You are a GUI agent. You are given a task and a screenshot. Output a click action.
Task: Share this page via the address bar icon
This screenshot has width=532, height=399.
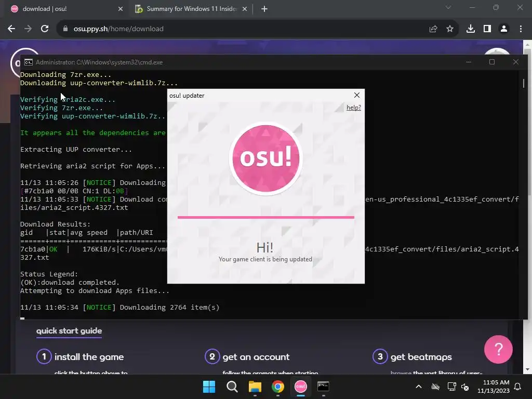[433, 29]
